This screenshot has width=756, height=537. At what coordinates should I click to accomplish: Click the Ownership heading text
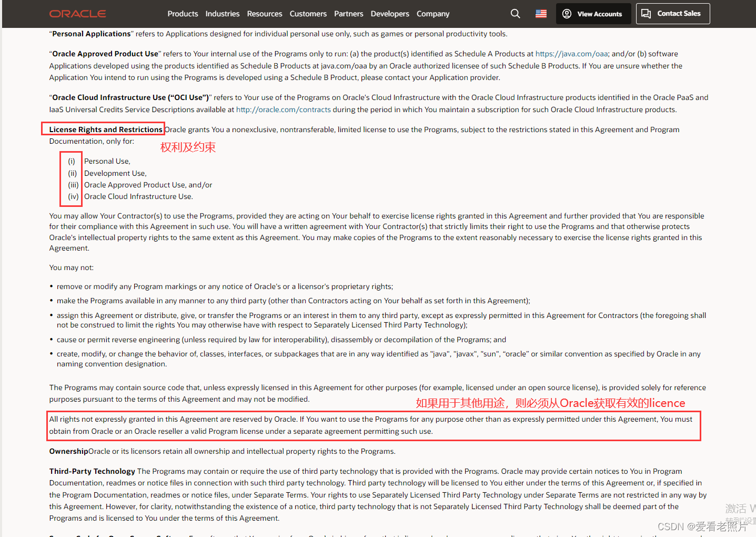pyautogui.click(x=69, y=451)
